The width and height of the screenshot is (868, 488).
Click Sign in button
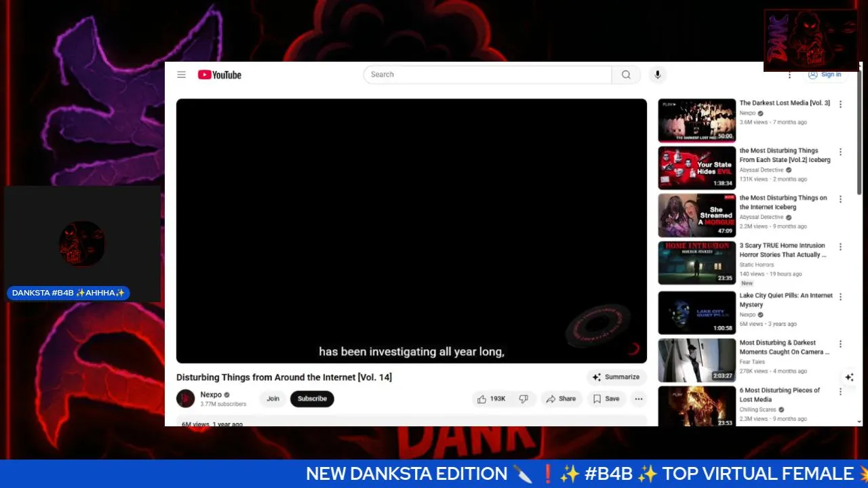pyautogui.click(x=825, y=75)
